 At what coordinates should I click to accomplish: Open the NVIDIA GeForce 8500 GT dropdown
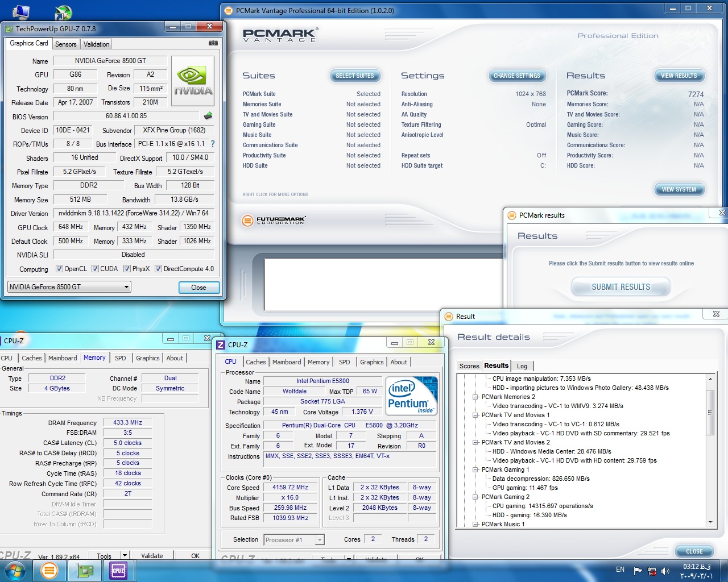tap(69, 287)
